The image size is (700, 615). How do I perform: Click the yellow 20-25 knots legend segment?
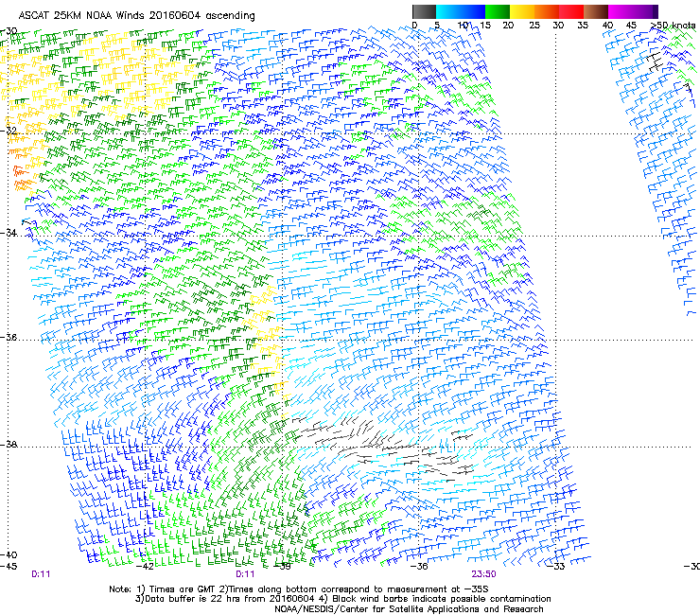[x=522, y=11]
